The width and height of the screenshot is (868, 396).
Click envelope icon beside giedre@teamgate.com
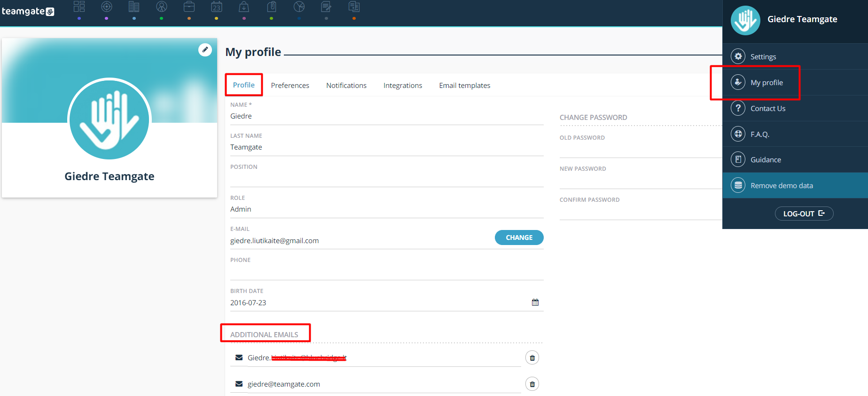[x=239, y=384]
